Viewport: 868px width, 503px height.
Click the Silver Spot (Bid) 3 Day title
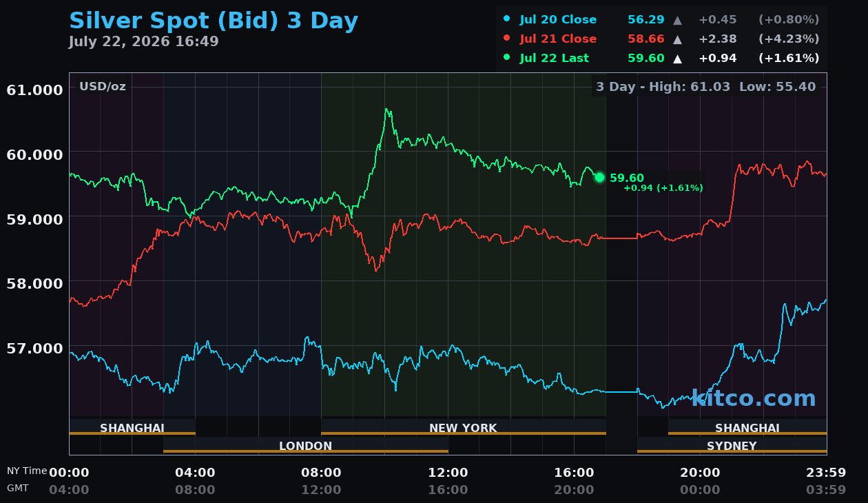tap(214, 21)
